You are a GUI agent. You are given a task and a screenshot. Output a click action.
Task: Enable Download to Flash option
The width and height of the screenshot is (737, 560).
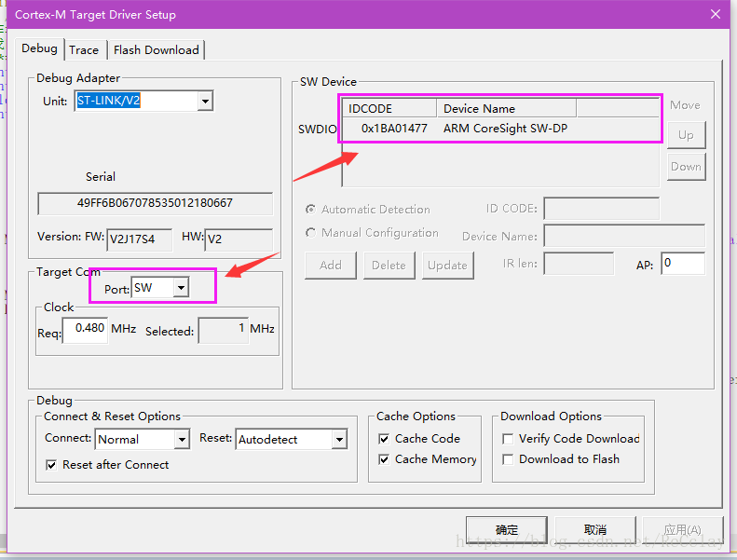point(508,459)
